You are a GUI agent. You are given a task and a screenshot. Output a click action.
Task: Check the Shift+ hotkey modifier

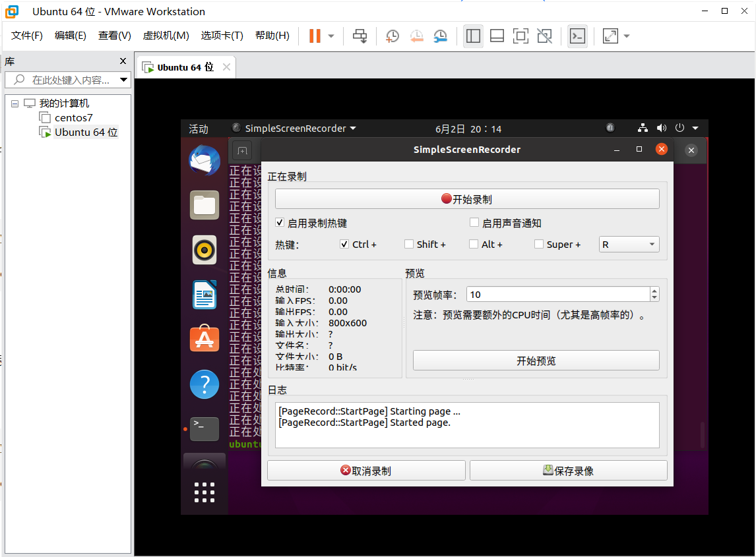pyautogui.click(x=408, y=244)
